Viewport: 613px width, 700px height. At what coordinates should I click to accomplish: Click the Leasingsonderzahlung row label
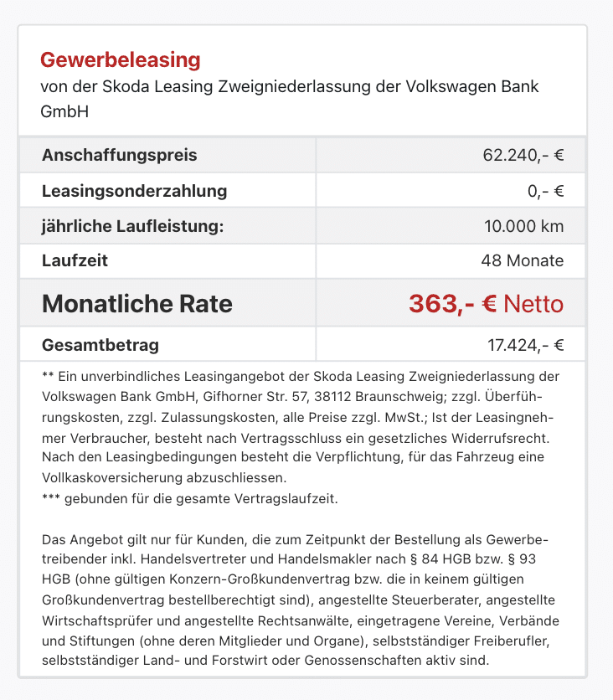pos(134,191)
